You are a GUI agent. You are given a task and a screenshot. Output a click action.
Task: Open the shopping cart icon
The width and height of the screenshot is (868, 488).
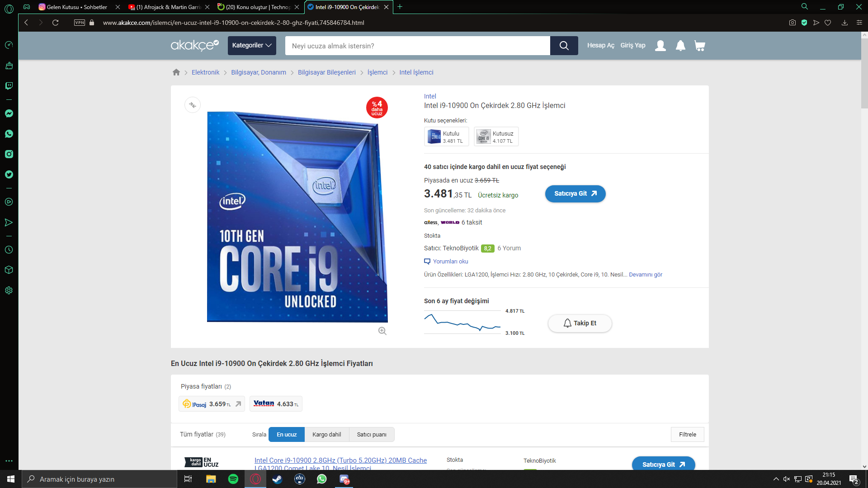click(699, 46)
